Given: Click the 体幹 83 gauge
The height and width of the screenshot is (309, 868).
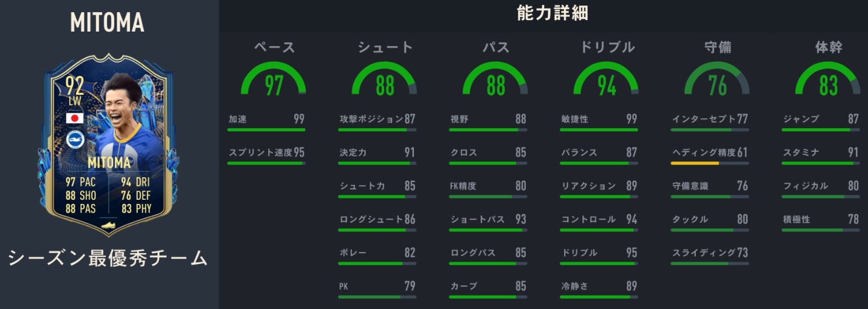Looking at the screenshot, I should click(828, 81).
